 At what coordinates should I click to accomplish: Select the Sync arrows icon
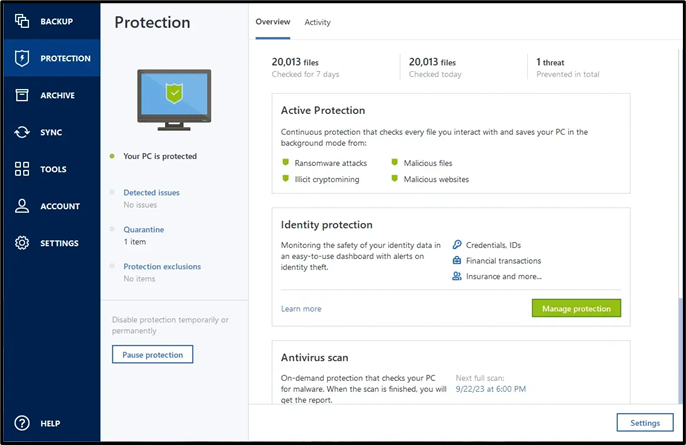pos(22,132)
